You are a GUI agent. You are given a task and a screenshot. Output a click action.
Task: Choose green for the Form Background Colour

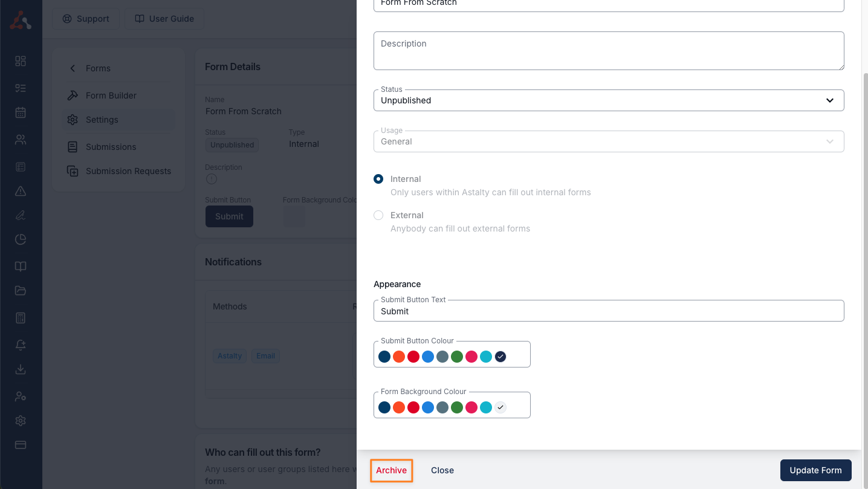click(x=457, y=407)
